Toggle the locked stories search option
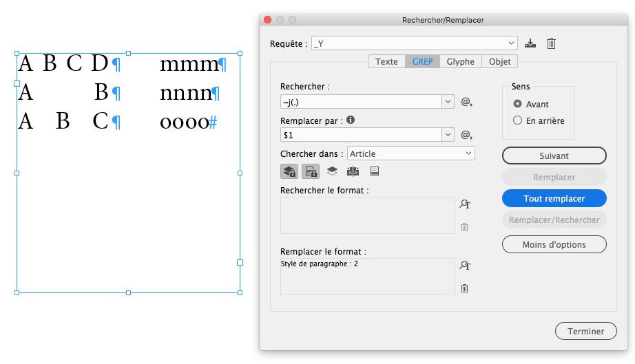Screen dimensions: 635x364 (311, 171)
